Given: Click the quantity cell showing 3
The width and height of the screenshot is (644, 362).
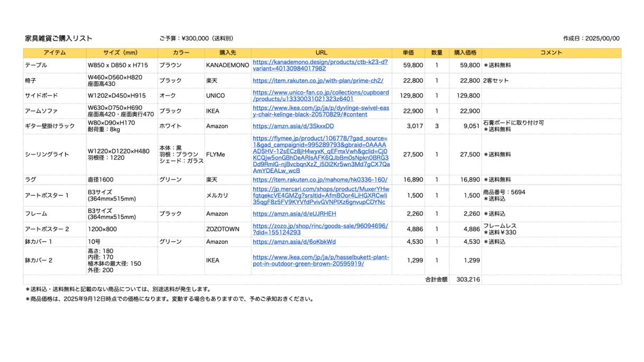Looking at the screenshot, I should [437, 126].
